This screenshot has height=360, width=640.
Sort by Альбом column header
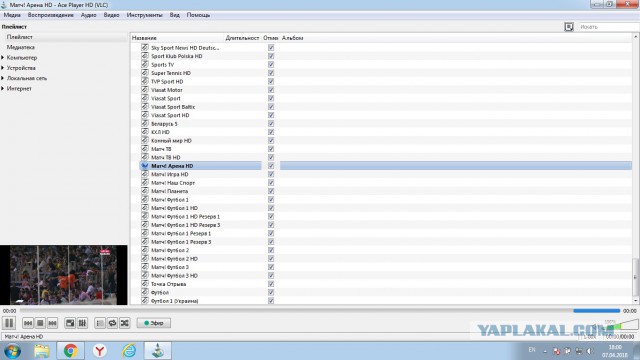pos(293,38)
